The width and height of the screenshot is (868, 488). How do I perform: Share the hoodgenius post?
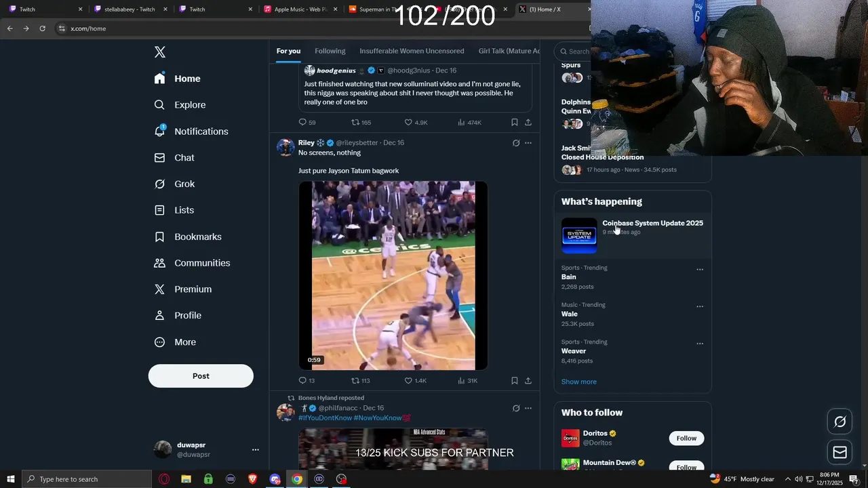click(528, 123)
